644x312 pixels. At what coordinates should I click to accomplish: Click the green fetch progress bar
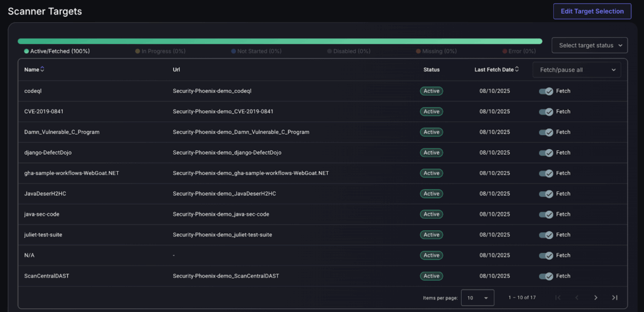click(280, 42)
